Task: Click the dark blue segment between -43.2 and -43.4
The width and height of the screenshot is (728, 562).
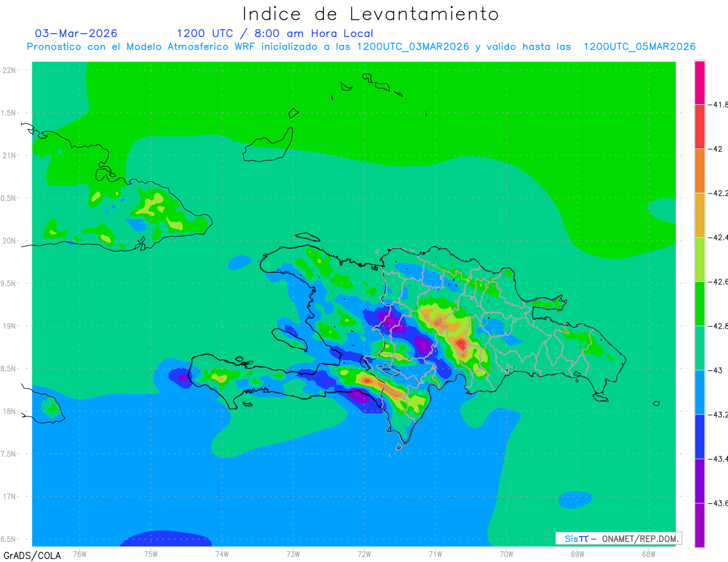Action: point(699,436)
